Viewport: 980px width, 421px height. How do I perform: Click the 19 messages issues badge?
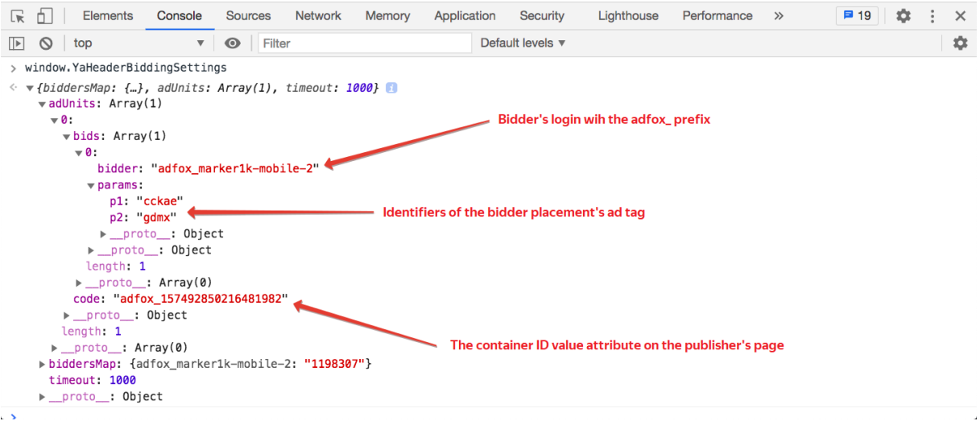click(857, 16)
